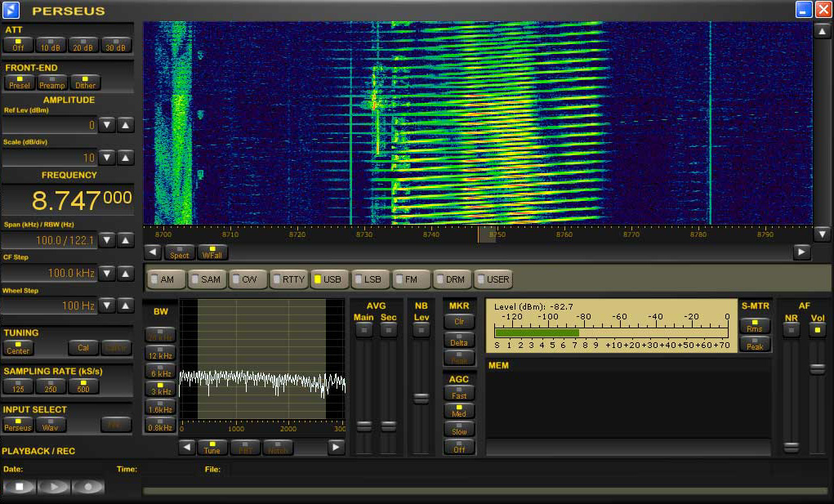Viewport: 834px width, 504px height.
Task: Click the left arrow below the BW filter display
Action: 187,447
